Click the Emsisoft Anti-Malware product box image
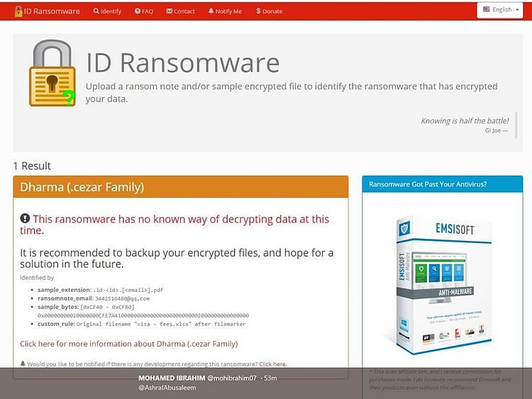Image resolution: width=532 pixels, height=399 pixels. click(x=436, y=281)
